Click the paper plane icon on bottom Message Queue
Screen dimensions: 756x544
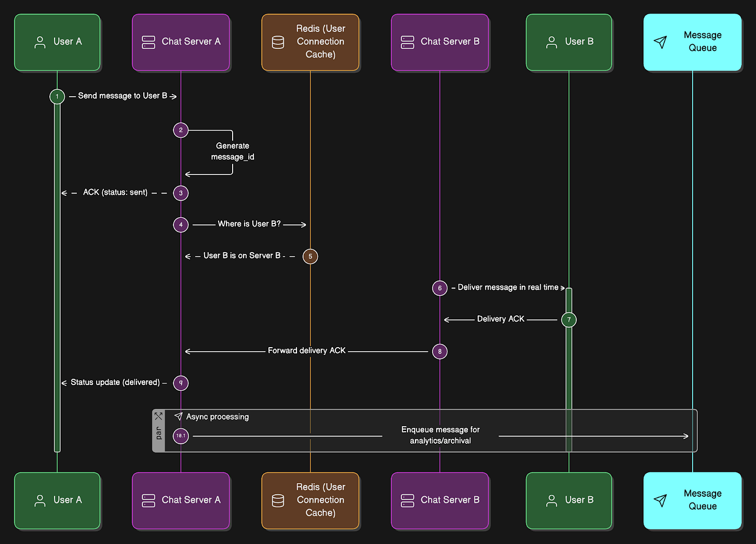tap(660, 500)
